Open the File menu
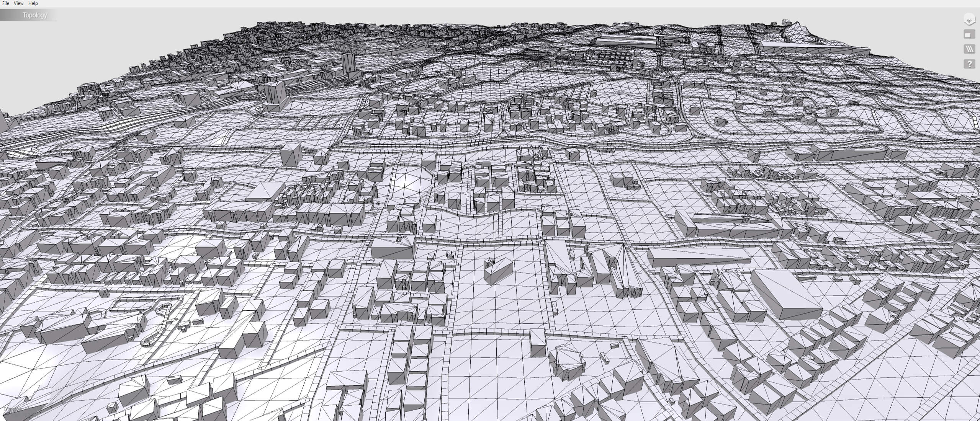The height and width of the screenshot is (421, 980). [x=6, y=3]
